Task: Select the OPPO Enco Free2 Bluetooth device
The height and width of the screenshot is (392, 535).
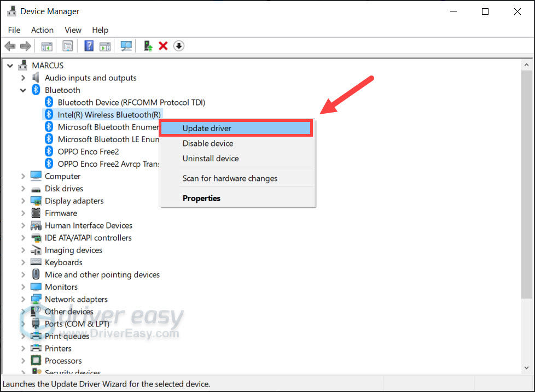Action: (88, 151)
